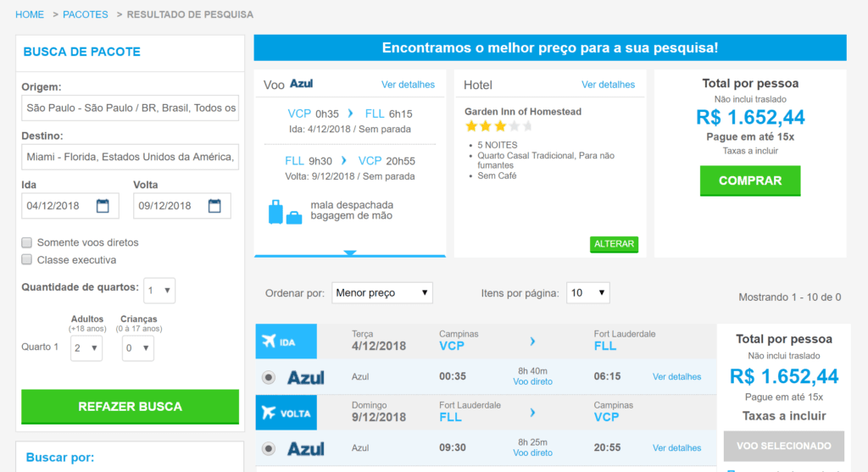The height and width of the screenshot is (472, 868).
Task: Click the Azul logo in the 00:35 flight row
Action: point(305,377)
